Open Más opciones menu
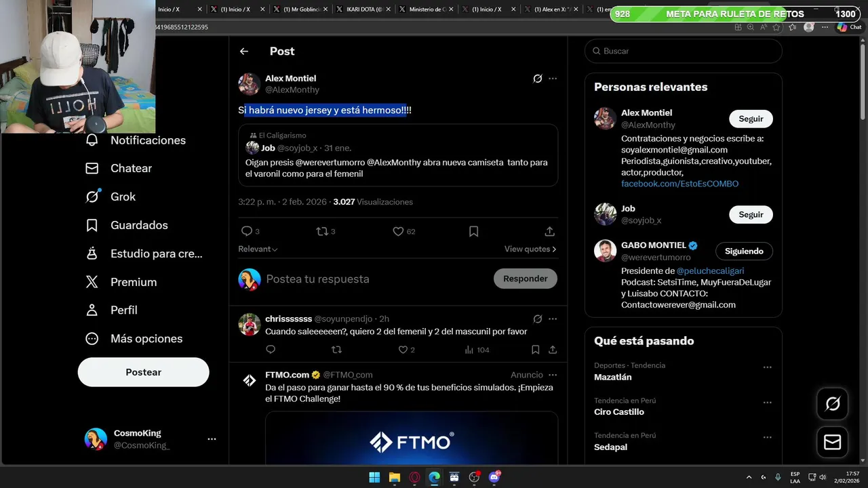 [x=134, y=338]
